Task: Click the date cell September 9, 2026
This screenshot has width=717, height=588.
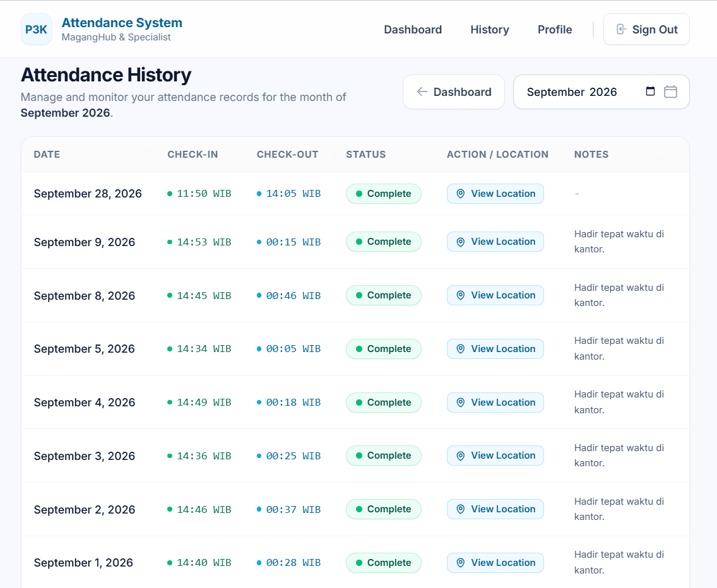Action: pyautogui.click(x=85, y=242)
